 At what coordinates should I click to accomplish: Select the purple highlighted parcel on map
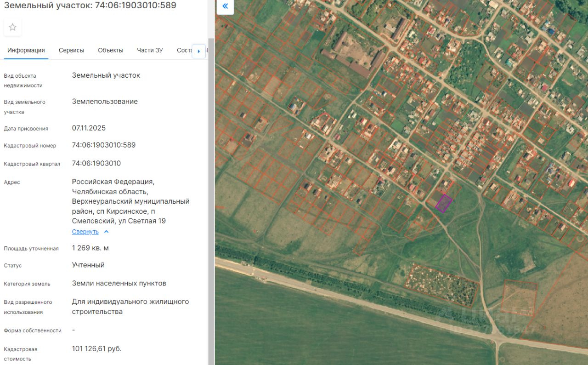(443, 203)
